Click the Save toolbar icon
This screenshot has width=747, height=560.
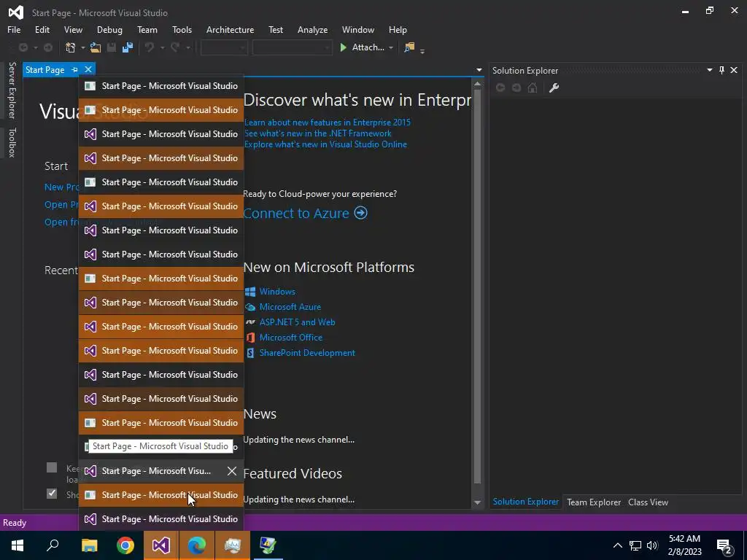coord(112,47)
